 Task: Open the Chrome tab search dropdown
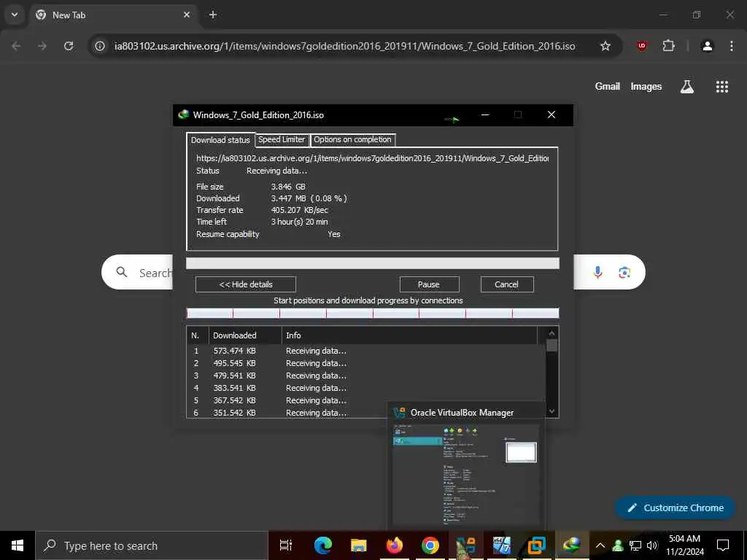(15, 15)
